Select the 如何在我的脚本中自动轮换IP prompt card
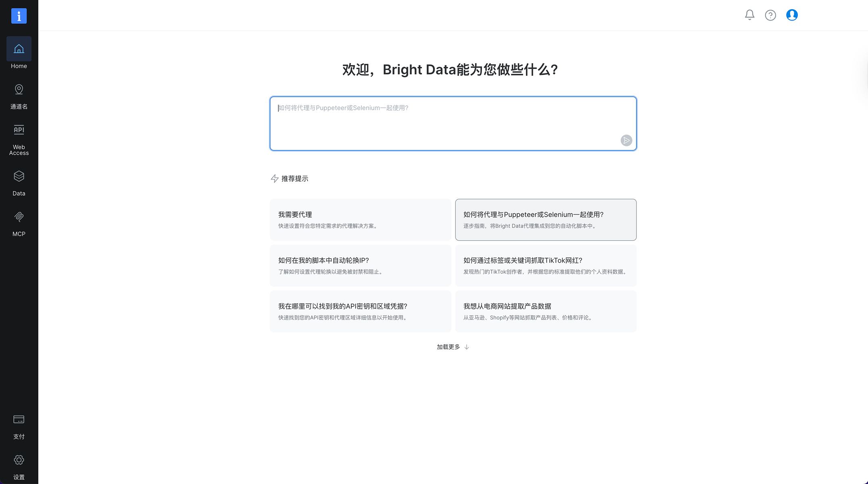 (361, 265)
